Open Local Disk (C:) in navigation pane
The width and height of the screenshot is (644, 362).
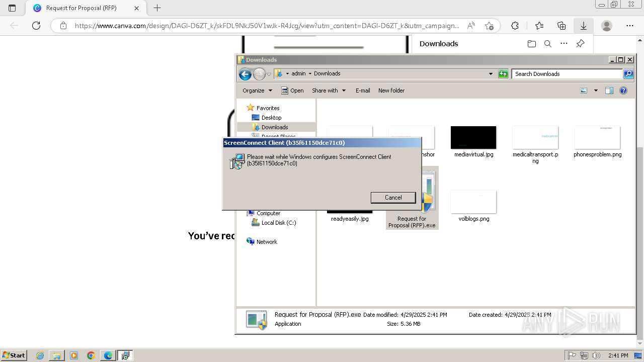pos(278,223)
